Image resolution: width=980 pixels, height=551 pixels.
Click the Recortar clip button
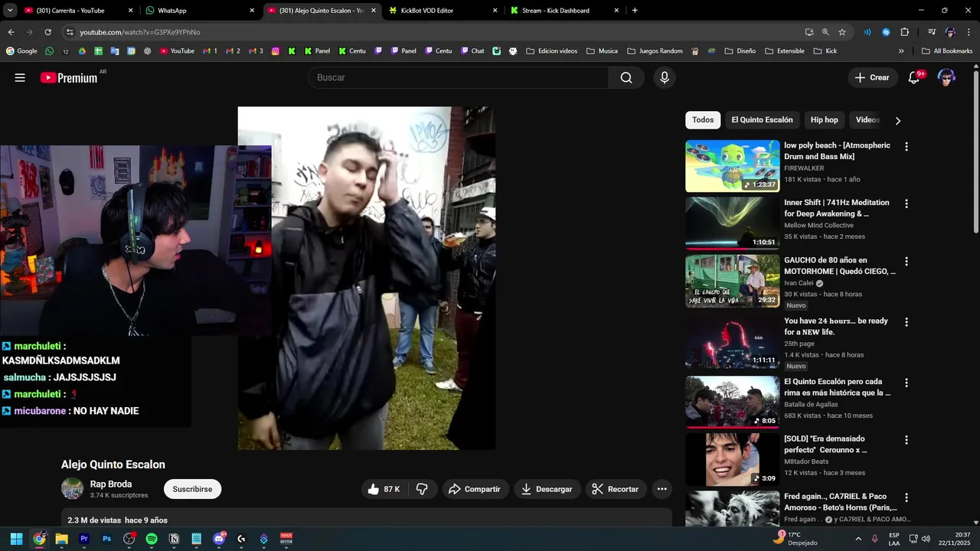[x=616, y=489]
